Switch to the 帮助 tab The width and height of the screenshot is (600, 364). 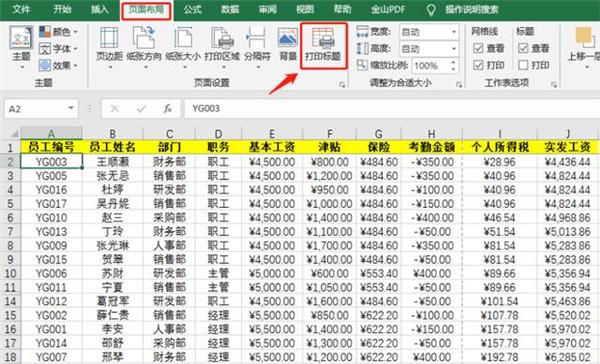(x=342, y=9)
